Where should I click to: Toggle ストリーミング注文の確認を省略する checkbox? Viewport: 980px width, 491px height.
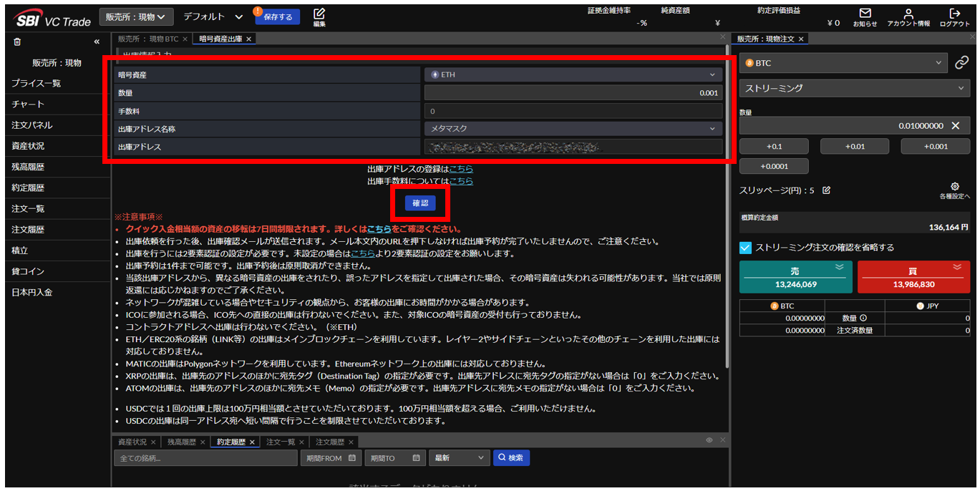[745, 248]
